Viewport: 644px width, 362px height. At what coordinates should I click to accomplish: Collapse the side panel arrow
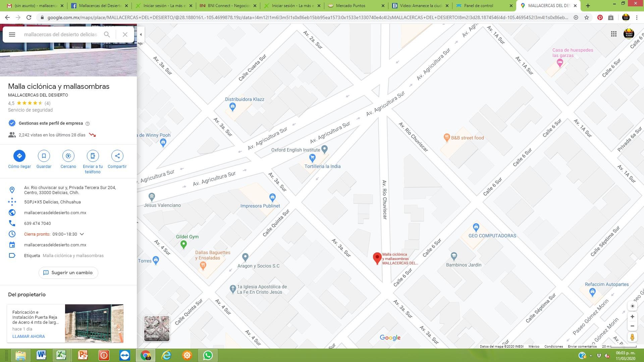[x=141, y=35]
